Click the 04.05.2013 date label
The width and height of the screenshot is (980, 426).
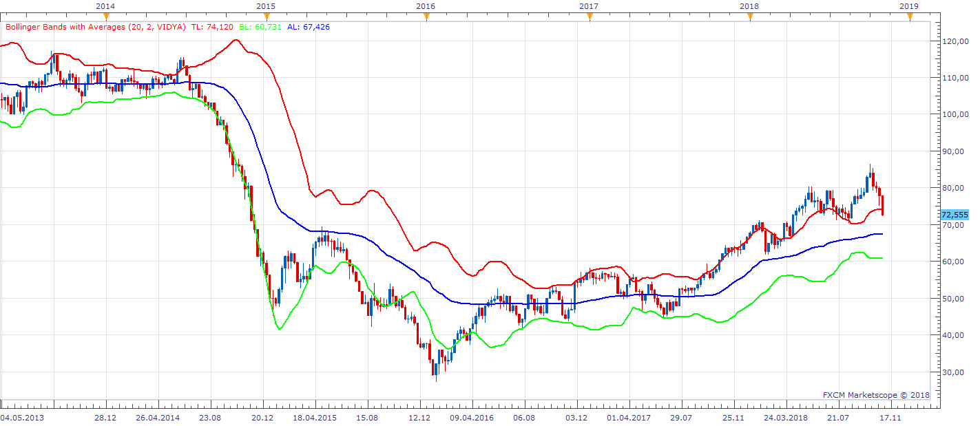point(21,418)
